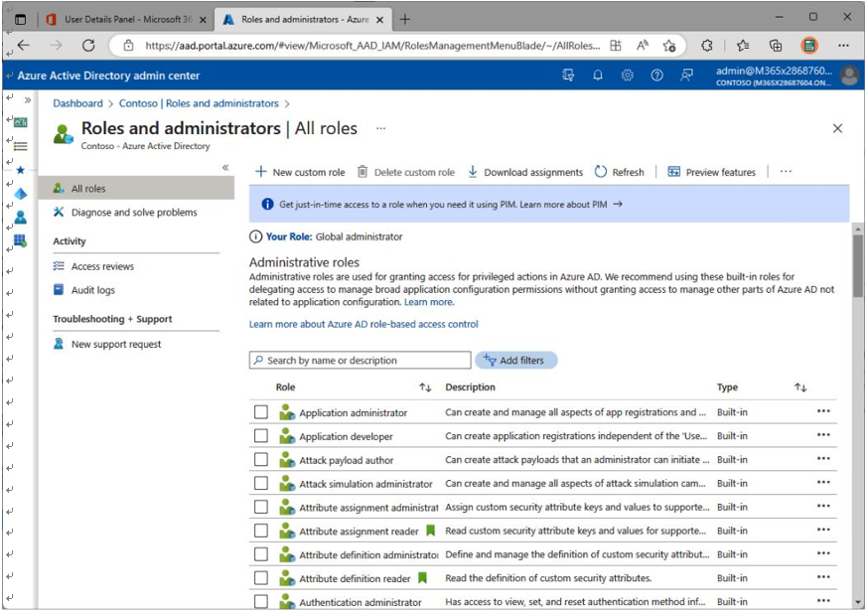Image resolution: width=868 pixels, height=613 pixels.
Task: Open the favorites star in left rail
Action: point(21,170)
